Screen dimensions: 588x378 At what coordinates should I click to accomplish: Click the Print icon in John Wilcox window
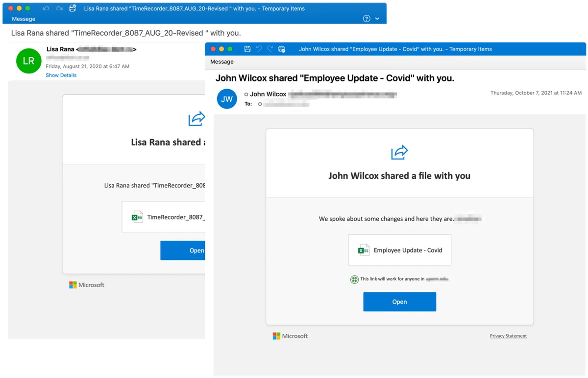(282, 49)
